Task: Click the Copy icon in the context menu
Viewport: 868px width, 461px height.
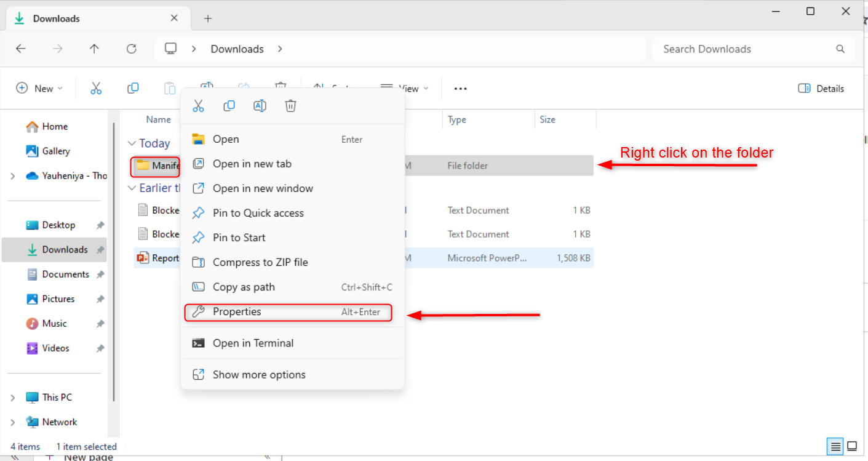Action: 229,105
